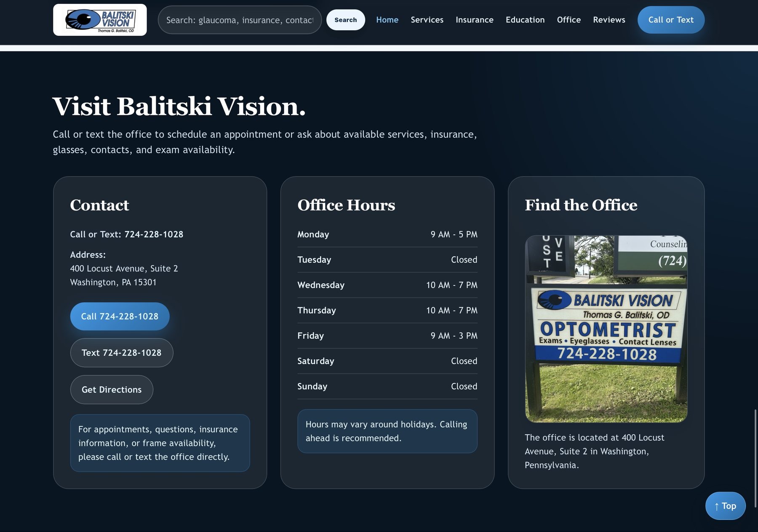Click the Call or Text header button
Image resolution: width=758 pixels, height=532 pixels.
(x=671, y=20)
